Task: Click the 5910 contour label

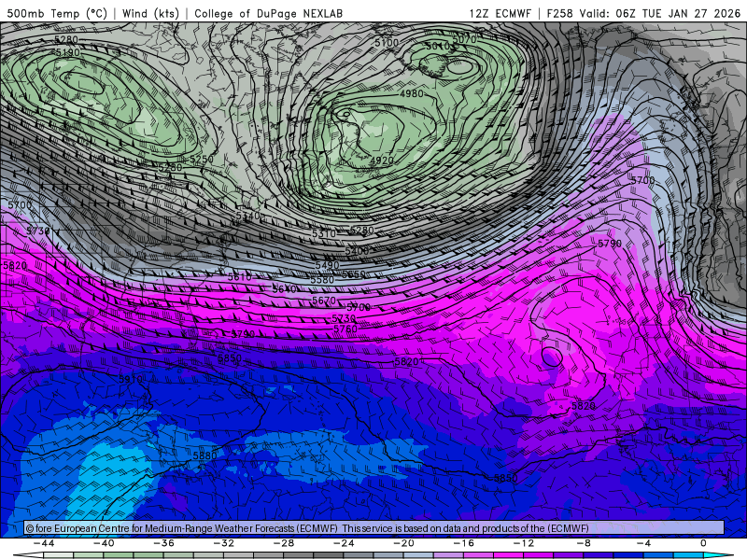Action: tap(131, 380)
